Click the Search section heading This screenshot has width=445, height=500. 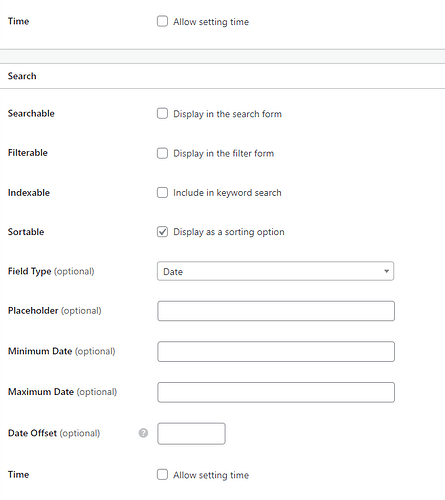tap(22, 76)
